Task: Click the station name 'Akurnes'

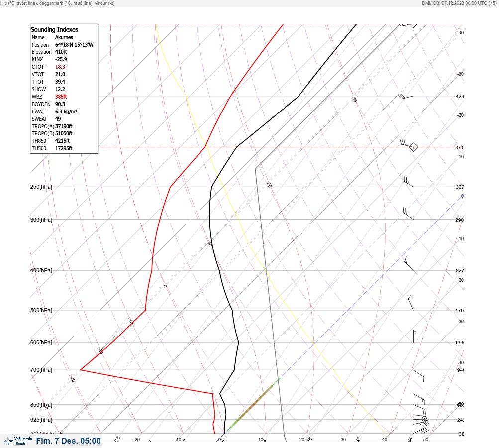Action: coord(64,37)
